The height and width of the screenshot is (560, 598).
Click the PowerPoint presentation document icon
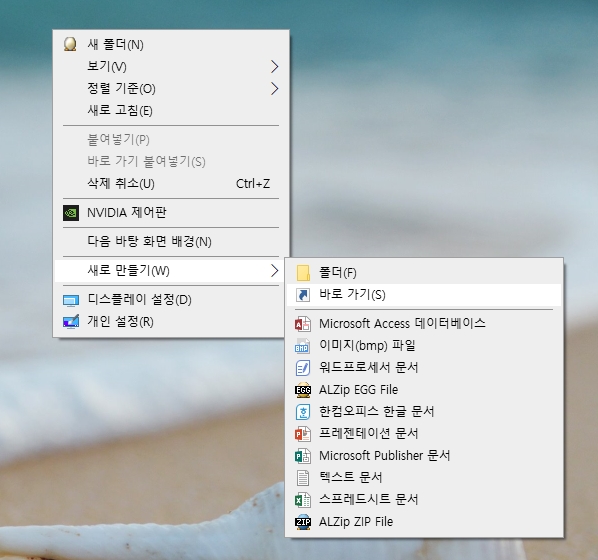[303, 434]
